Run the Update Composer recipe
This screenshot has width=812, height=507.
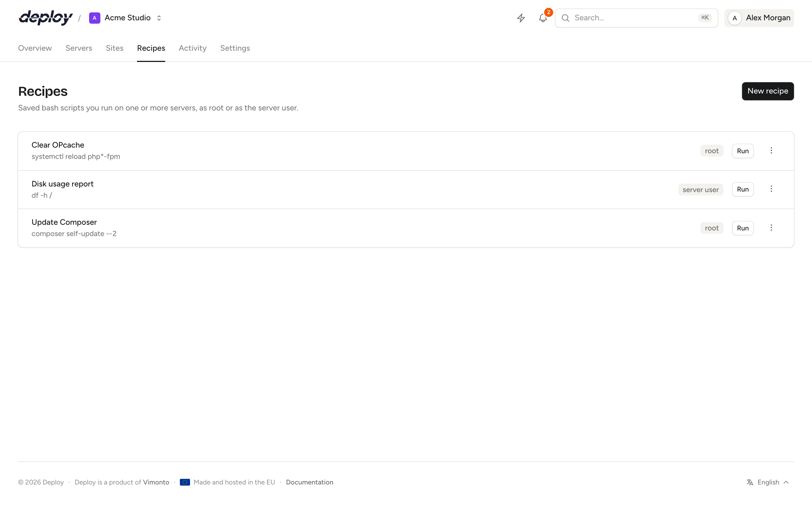743,228
